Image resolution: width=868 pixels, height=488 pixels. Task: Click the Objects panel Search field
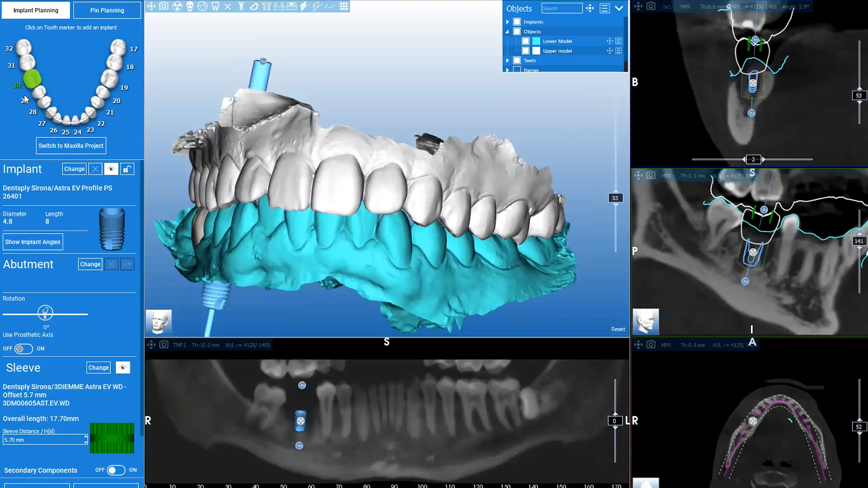point(562,8)
